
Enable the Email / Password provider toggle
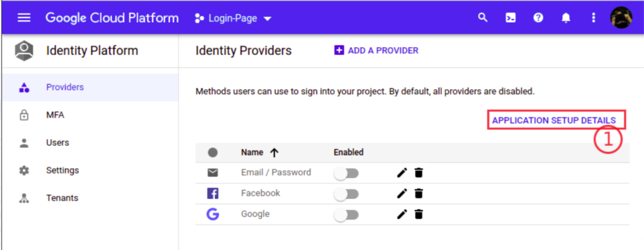pos(346,174)
